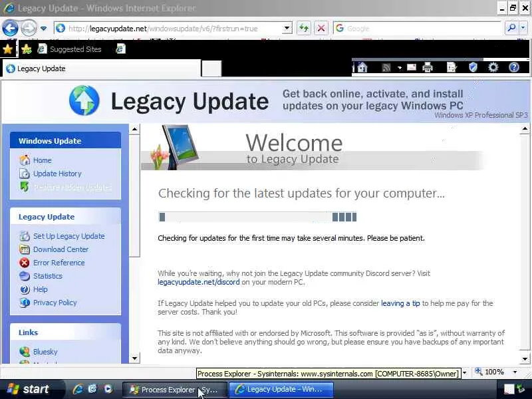Click the Update History clock icon
This screenshot has height=399, width=532.
click(25, 174)
